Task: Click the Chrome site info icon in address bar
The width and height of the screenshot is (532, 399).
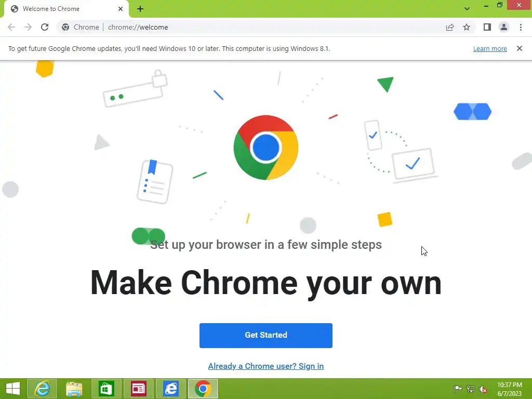Action: 65,27
